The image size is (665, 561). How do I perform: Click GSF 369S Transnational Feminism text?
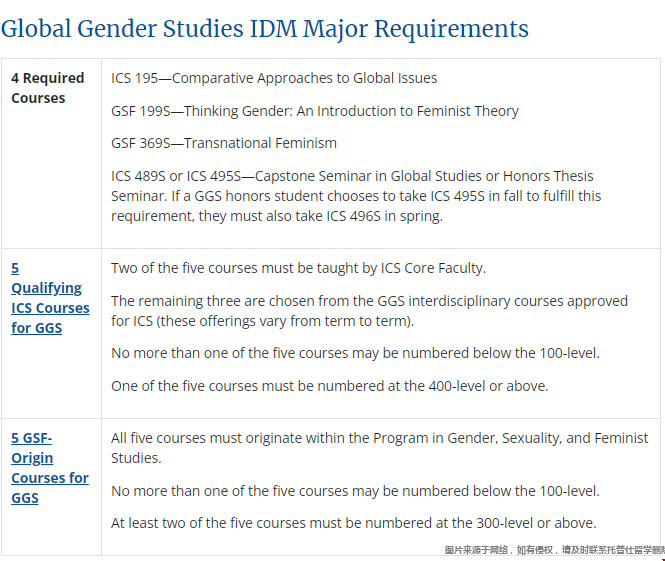[224, 143]
